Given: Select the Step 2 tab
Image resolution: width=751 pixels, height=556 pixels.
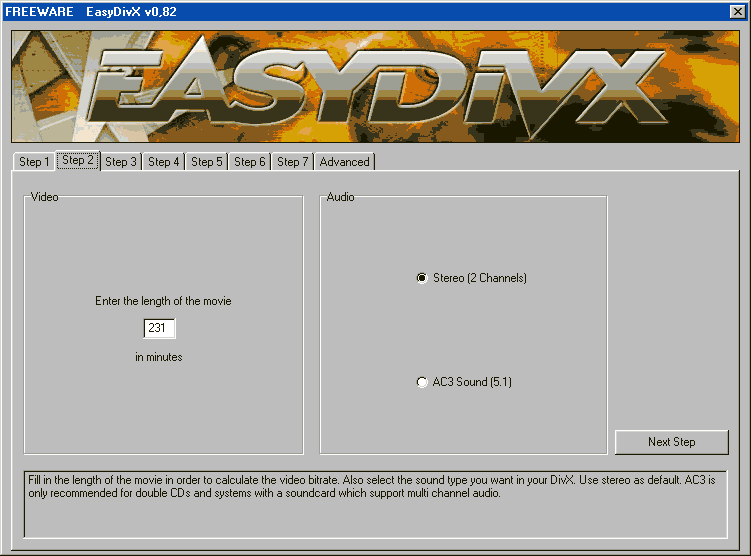Looking at the screenshot, I should [77, 161].
